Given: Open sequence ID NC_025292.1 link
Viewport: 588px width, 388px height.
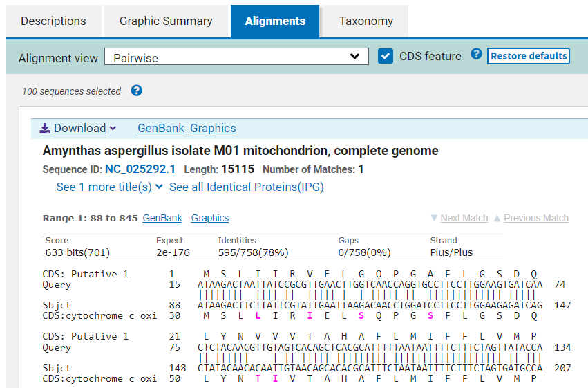Looking at the screenshot, I should pos(140,169).
